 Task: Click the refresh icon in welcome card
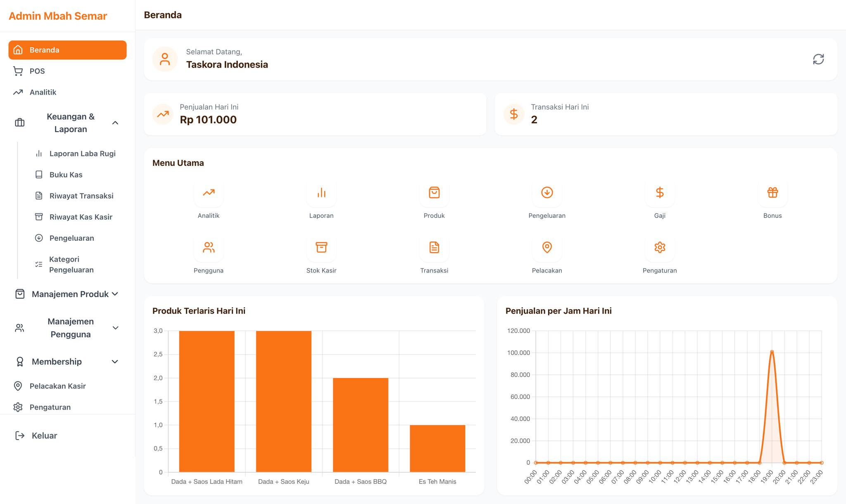pyautogui.click(x=818, y=59)
